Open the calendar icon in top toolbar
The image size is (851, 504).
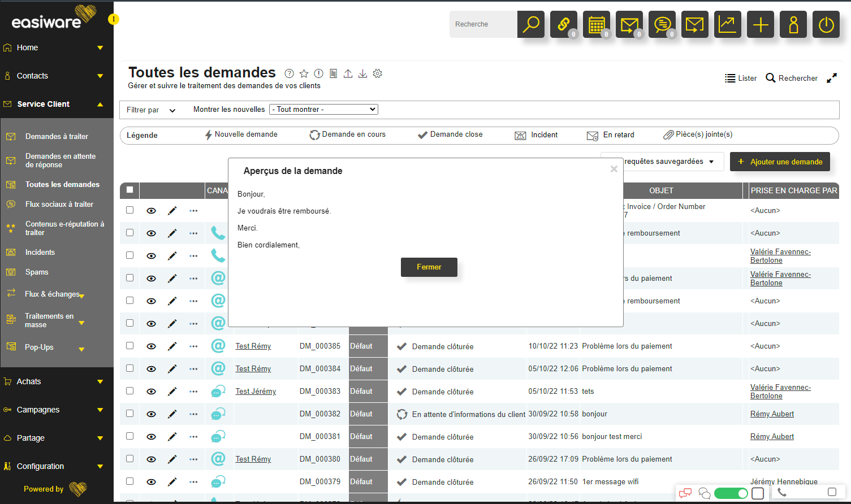click(597, 24)
